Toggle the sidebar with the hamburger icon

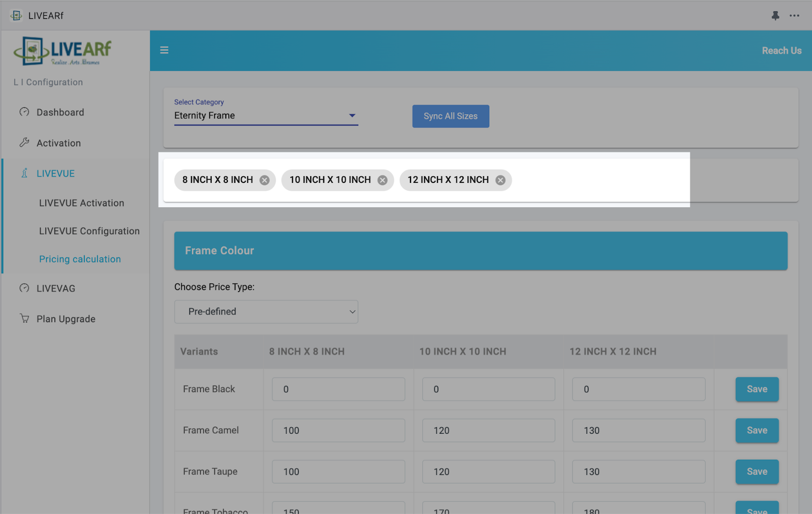(164, 50)
